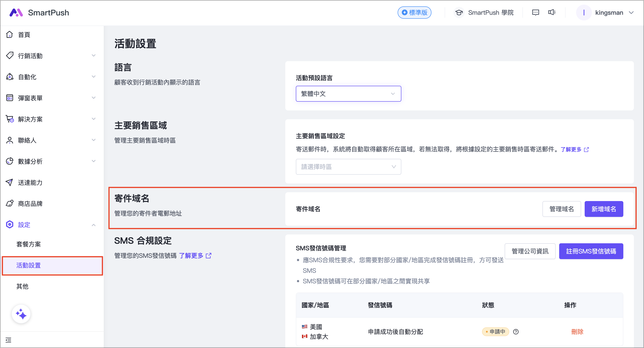This screenshot has height=348, width=644.
Task: Click the 標準版 plan badge
Action: (x=414, y=13)
